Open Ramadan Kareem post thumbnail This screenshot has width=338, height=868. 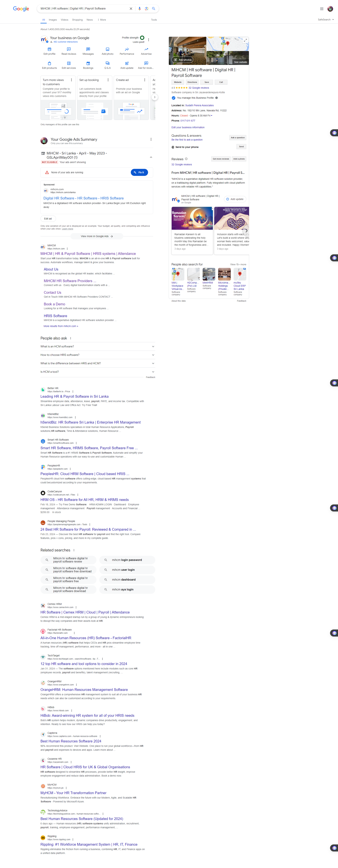click(192, 218)
